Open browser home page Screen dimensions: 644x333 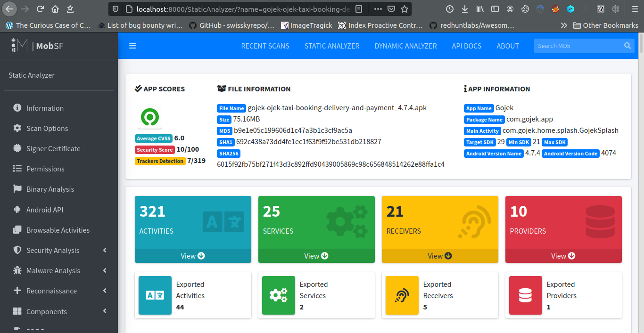(55, 8)
